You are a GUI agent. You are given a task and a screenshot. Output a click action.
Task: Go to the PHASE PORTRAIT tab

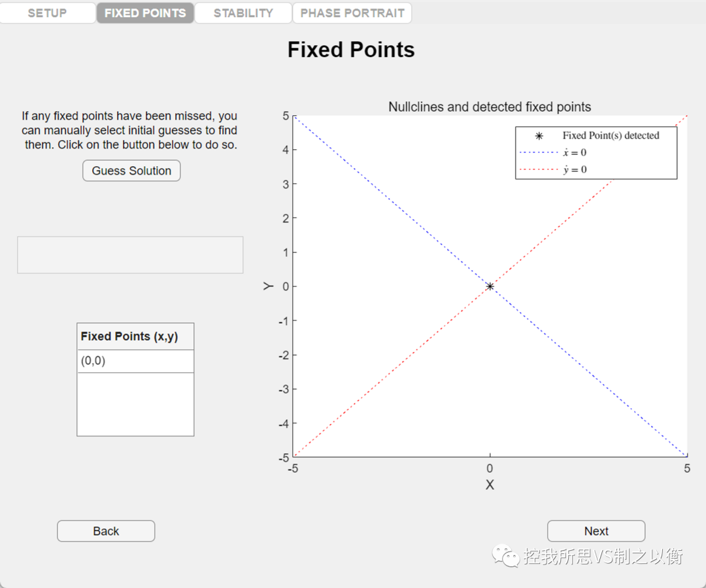pyautogui.click(x=352, y=13)
